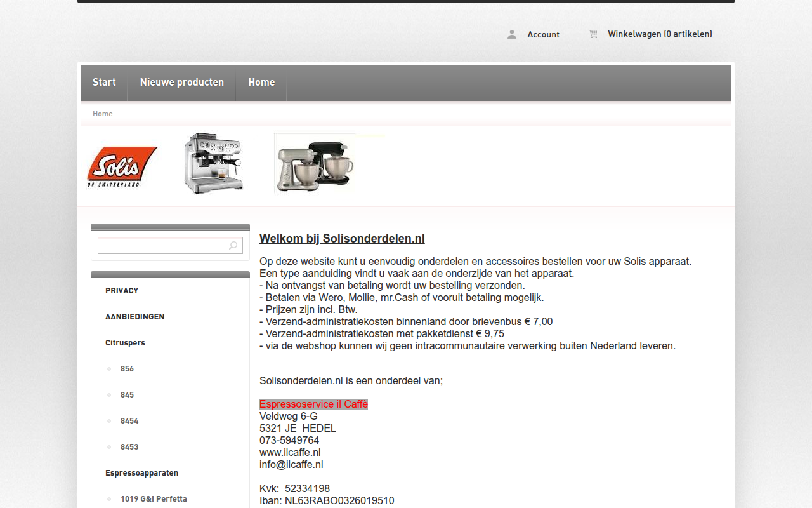Click the brievenbus € 7,00 shipping line
This screenshot has width=812, height=508.
[406, 322]
